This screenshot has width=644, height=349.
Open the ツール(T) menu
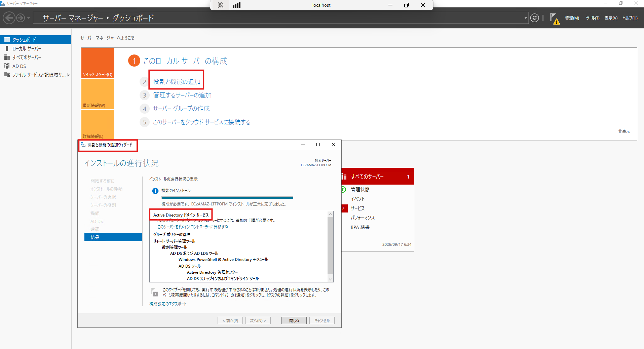[x=592, y=18]
